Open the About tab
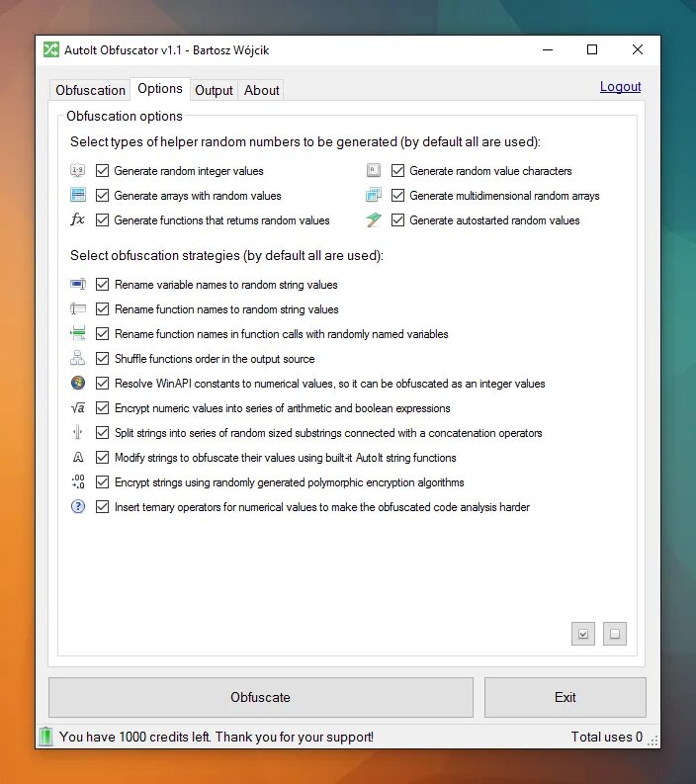Image resolution: width=696 pixels, height=784 pixels. tap(261, 90)
